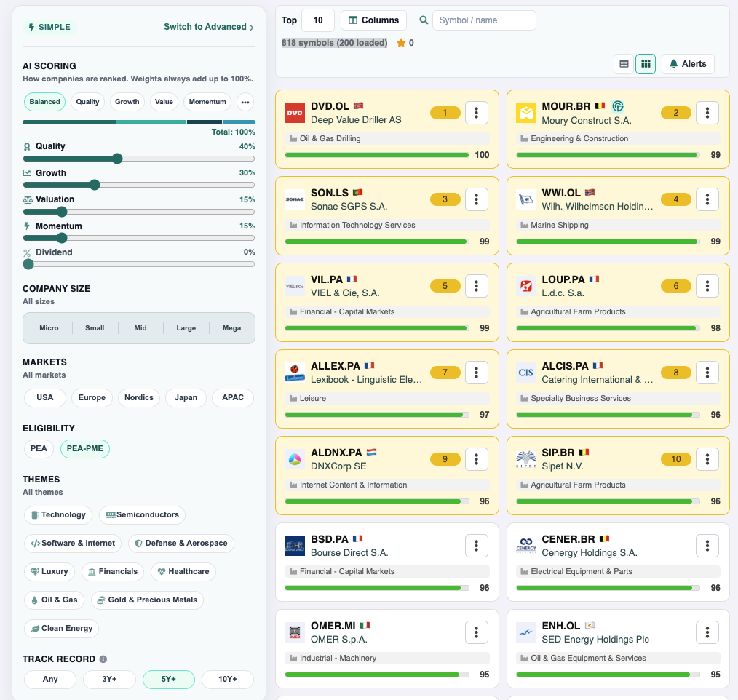
Task: Open Columns chooser
Action: click(x=373, y=20)
